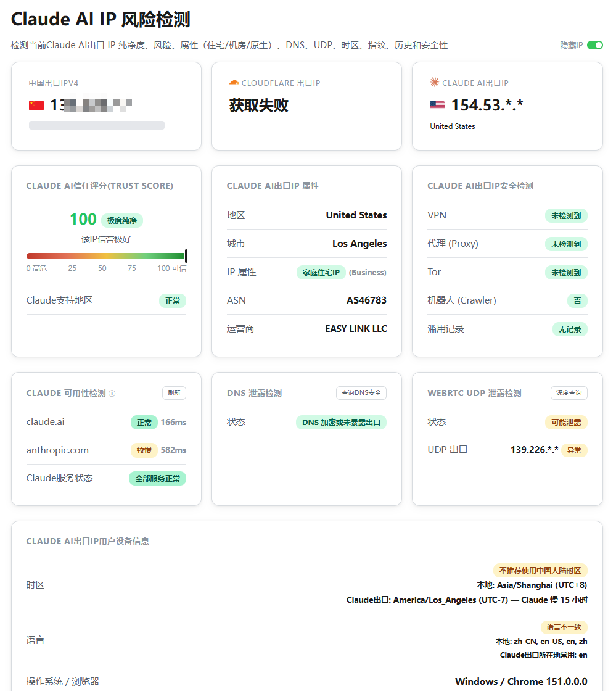Click the 166ms latency value
The image size is (616, 691).
point(173,422)
